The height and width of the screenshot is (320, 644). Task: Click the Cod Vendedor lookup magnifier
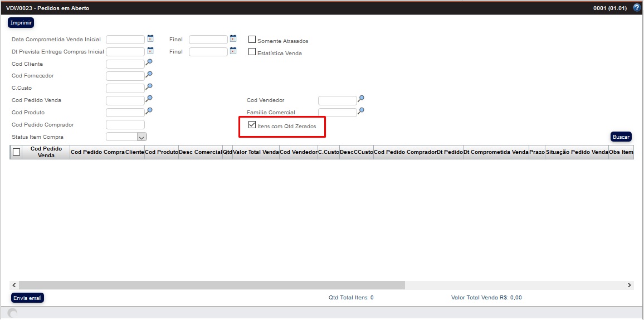click(361, 99)
